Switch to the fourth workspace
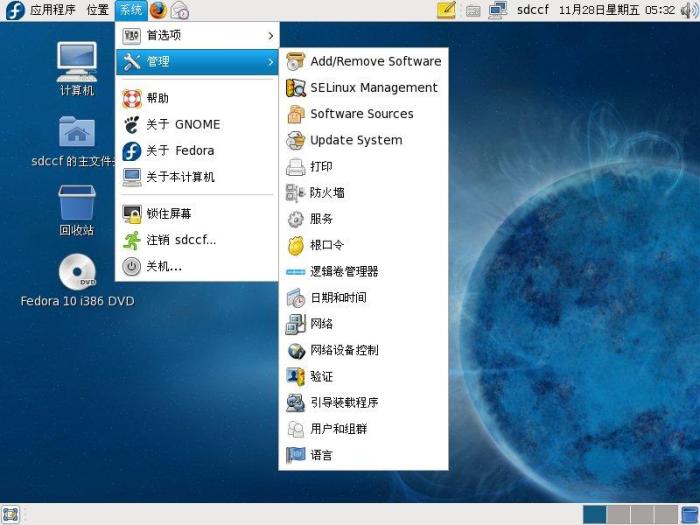This screenshot has width=700, height=525. pos(666,515)
